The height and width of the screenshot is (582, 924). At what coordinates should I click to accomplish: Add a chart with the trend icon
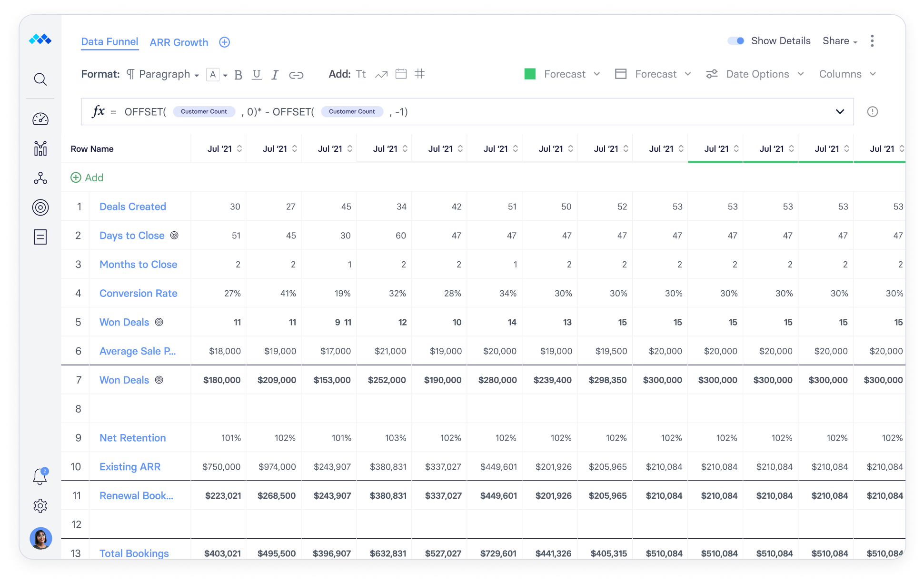click(380, 74)
